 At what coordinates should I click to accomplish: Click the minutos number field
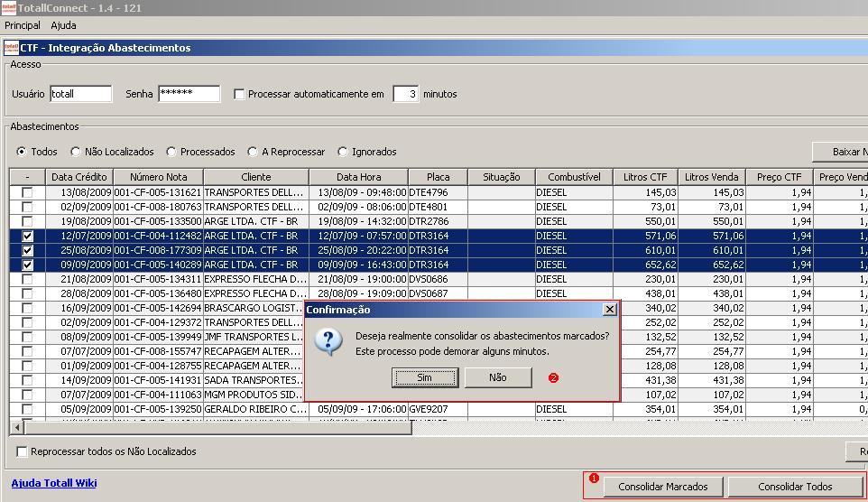[x=406, y=94]
